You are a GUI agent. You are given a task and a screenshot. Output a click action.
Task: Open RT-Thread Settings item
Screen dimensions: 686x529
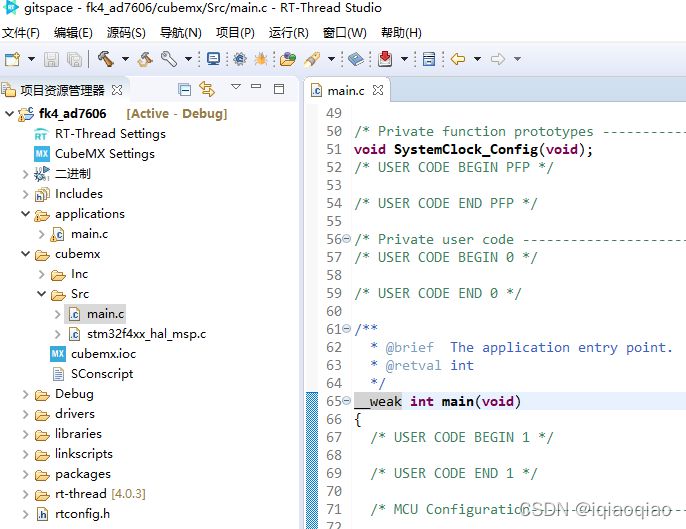110,134
